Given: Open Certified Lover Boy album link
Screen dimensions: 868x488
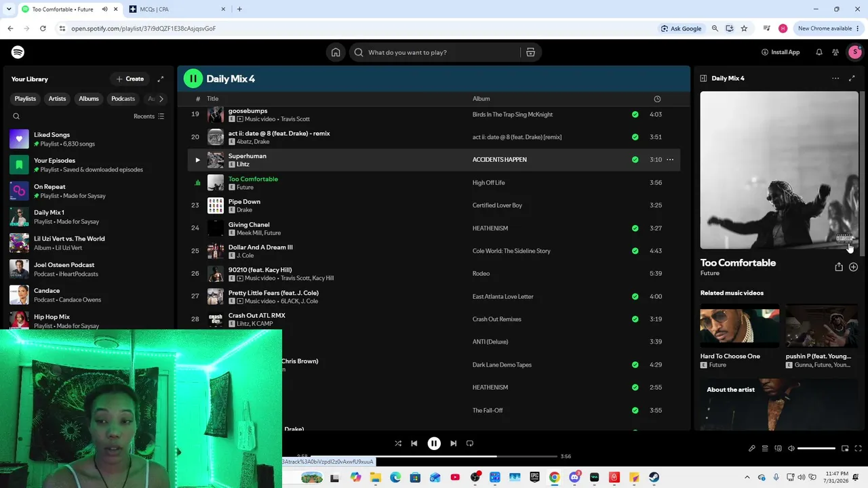Looking at the screenshot, I should pyautogui.click(x=497, y=205).
